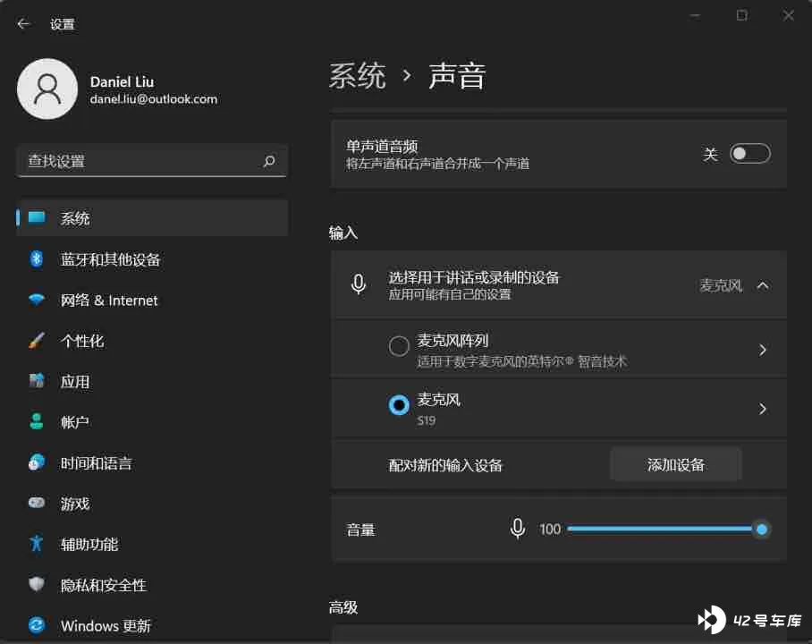This screenshot has width=812, height=644.
Task: Open 应用 settings
Action: (152, 381)
